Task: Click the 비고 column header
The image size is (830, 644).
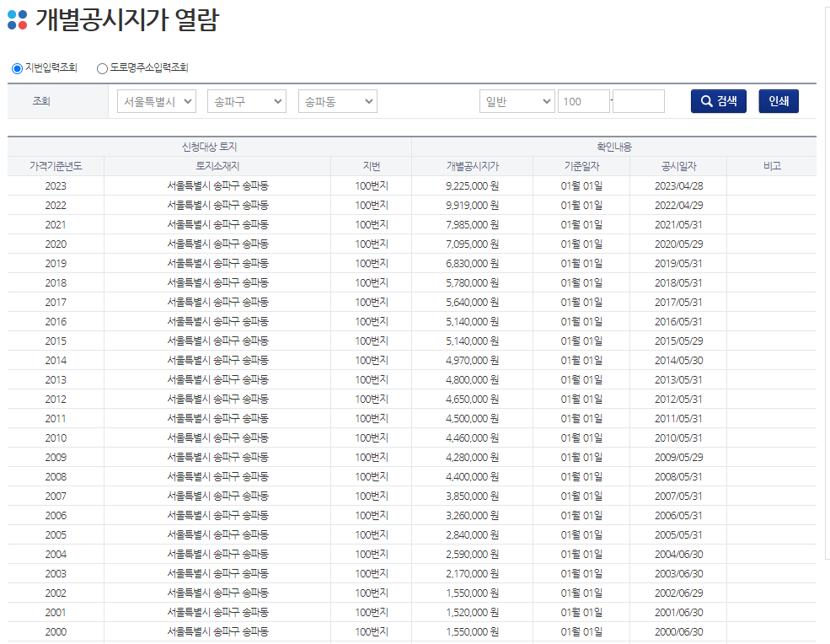Action: tap(773, 166)
